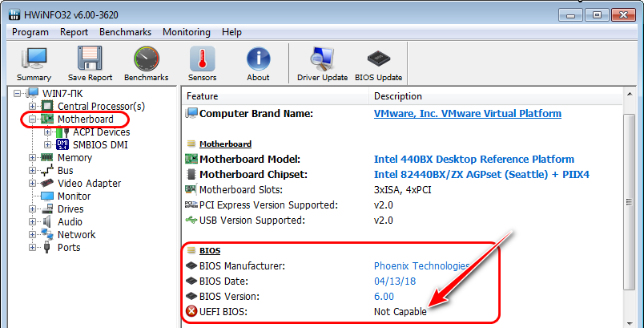
Task: Click the SMBIOS DMI icon
Action: [x=62, y=144]
